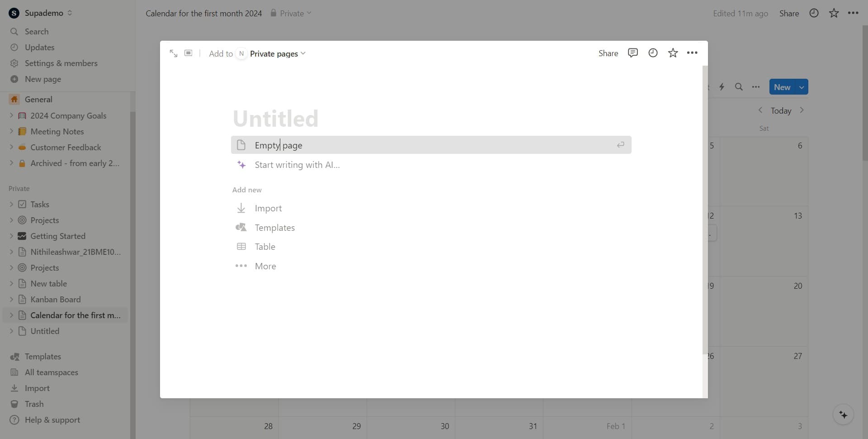Open Import from the Add new list
Screen dimensions: 868x439
(x=268, y=208)
